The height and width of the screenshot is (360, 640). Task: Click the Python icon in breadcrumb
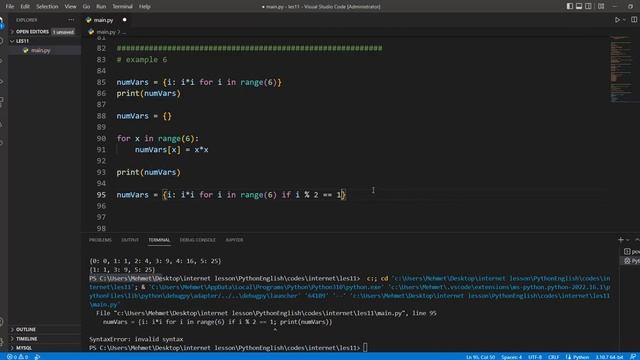point(91,32)
